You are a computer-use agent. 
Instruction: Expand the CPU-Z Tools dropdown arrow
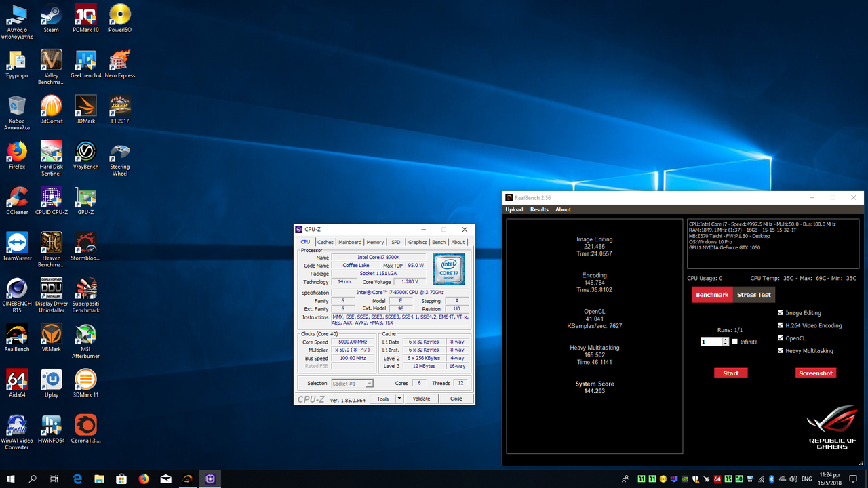[399, 399]
